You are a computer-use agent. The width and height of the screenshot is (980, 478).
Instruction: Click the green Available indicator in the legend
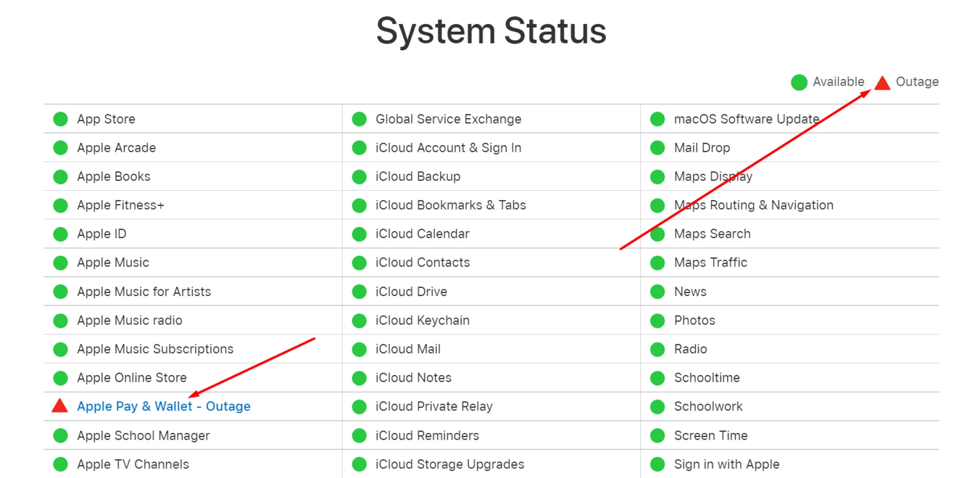(x=799, y=82)
